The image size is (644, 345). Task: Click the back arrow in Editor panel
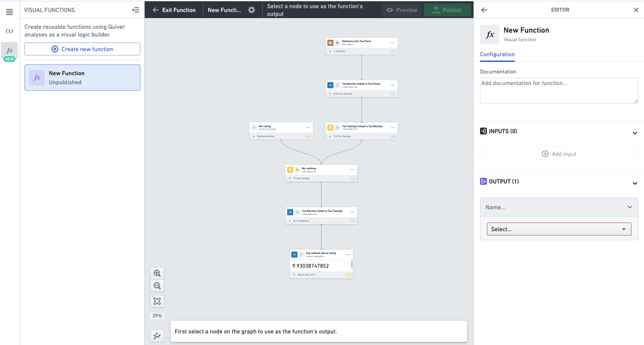(484, 10)
